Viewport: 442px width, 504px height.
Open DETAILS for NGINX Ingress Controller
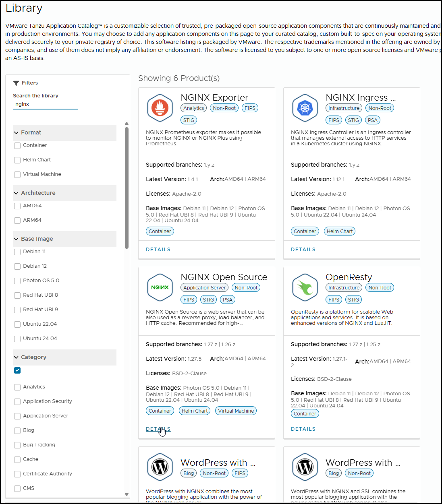[x=303, y=250]
